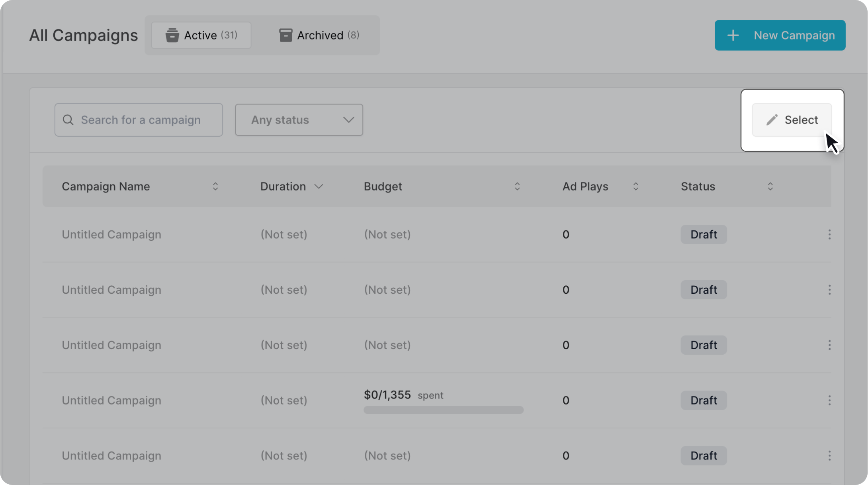Image resolution: width=868 pixels, height=485 pixels.
Task: Click the search magnifier icon
Action: pos(68,120)
